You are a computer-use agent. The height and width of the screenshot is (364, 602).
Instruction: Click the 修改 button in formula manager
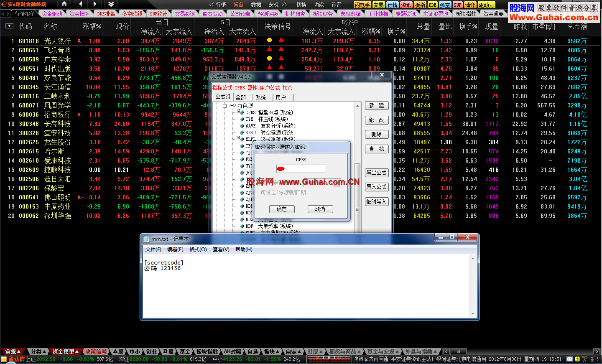tap(377, 120)
